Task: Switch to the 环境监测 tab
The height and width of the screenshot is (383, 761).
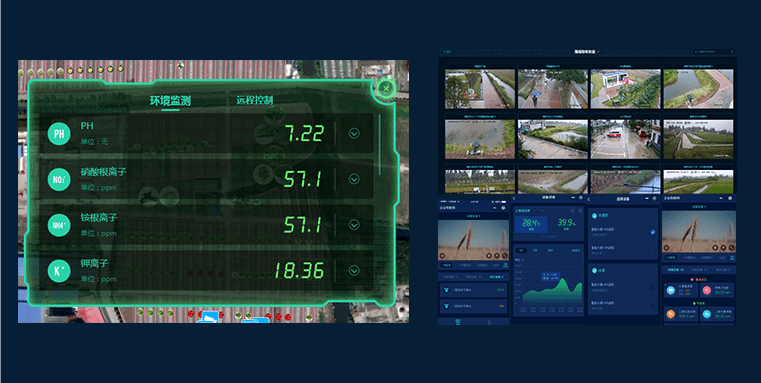Action: tap(170, 100)
